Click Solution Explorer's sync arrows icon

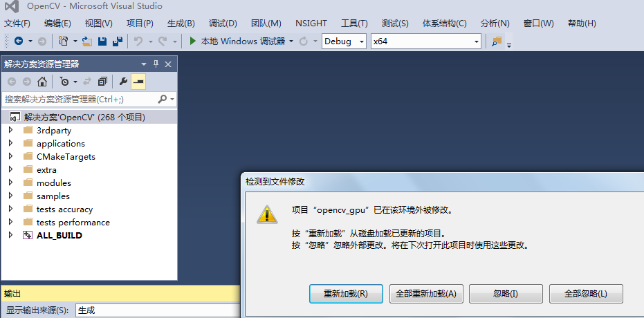(87, 82)
